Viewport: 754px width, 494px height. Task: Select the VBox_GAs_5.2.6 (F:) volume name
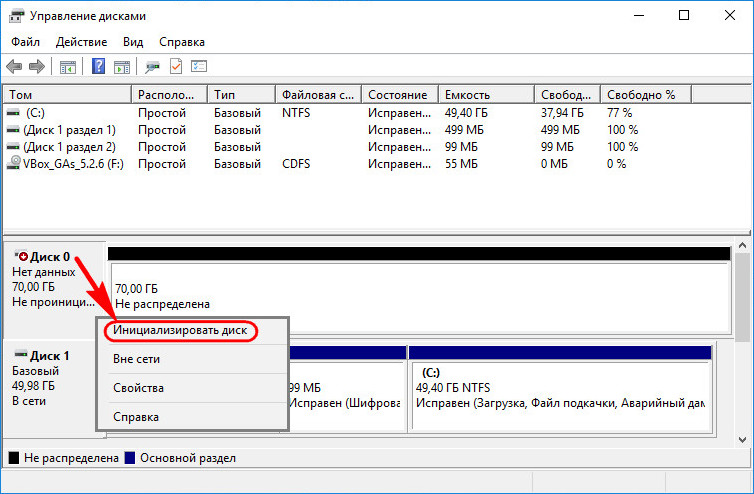73,164
